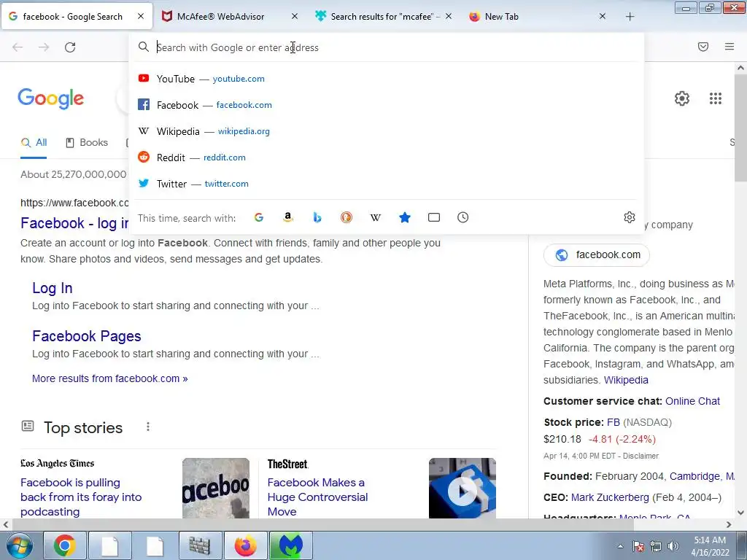
Task: Open Chrome from the taskbar
Action: [x=64, y=545]
